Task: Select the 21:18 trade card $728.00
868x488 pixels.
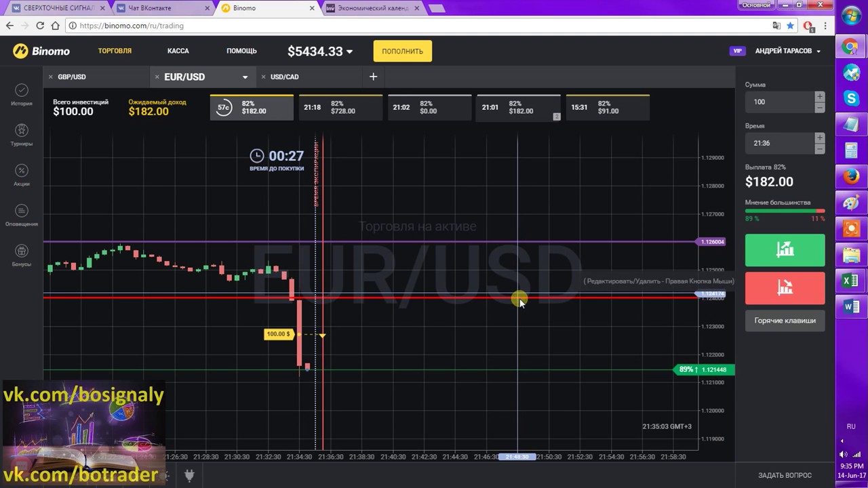Action: 340,107
